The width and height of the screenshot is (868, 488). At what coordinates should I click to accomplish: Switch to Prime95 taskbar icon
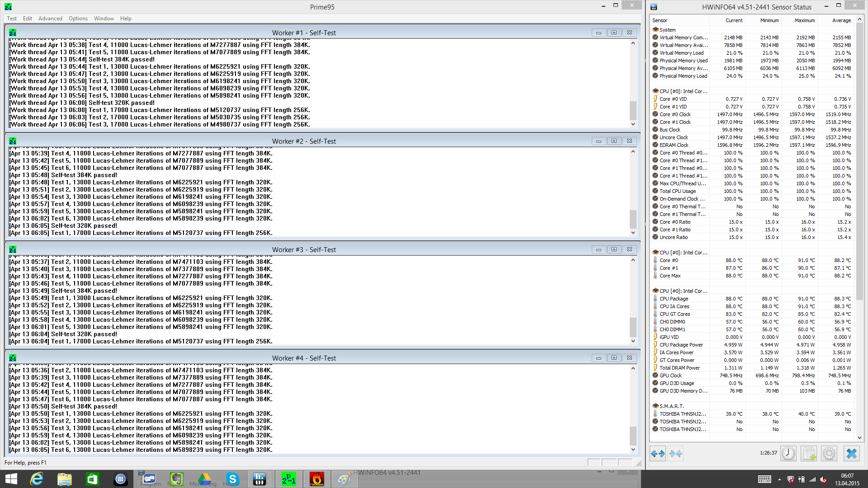click(x=288, y=479)
